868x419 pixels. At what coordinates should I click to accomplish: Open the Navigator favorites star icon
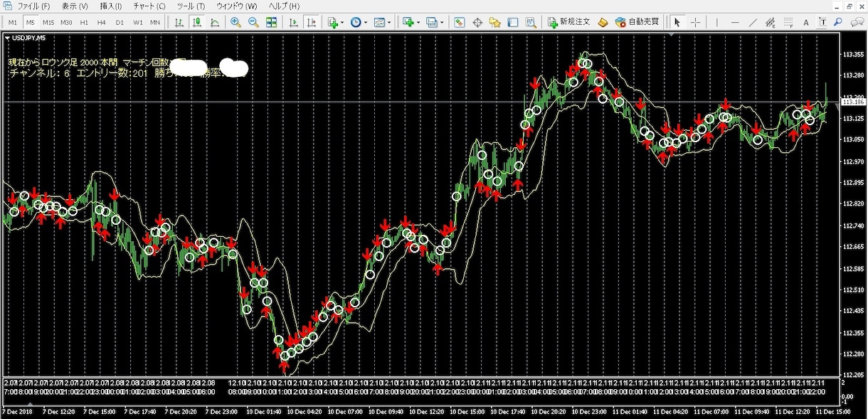(x=495, y=22)
